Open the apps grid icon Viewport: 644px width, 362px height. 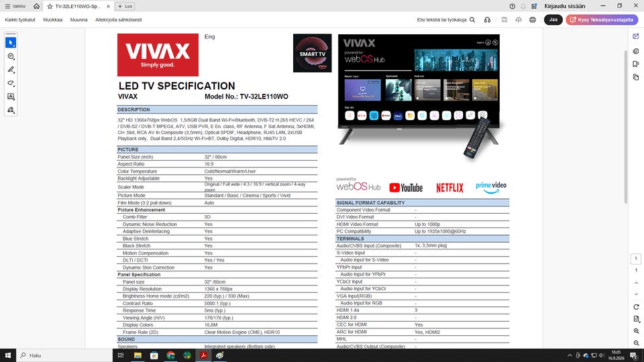pyautogui.click(x=534, y=6)
